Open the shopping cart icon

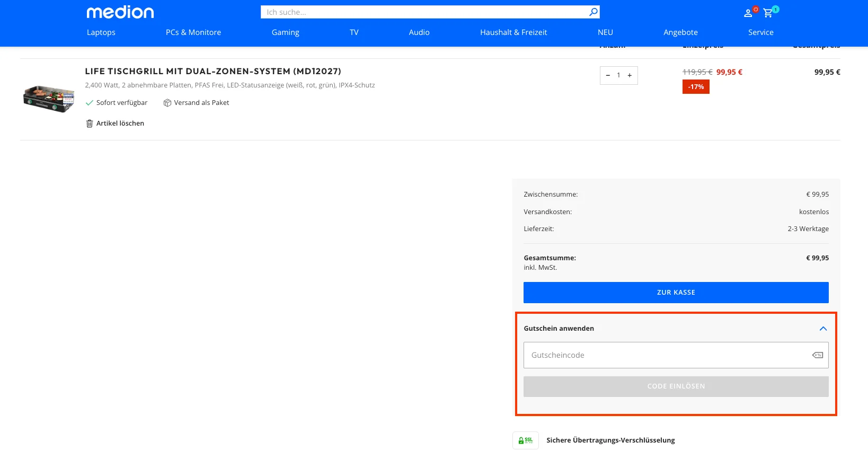click(768, 13)
